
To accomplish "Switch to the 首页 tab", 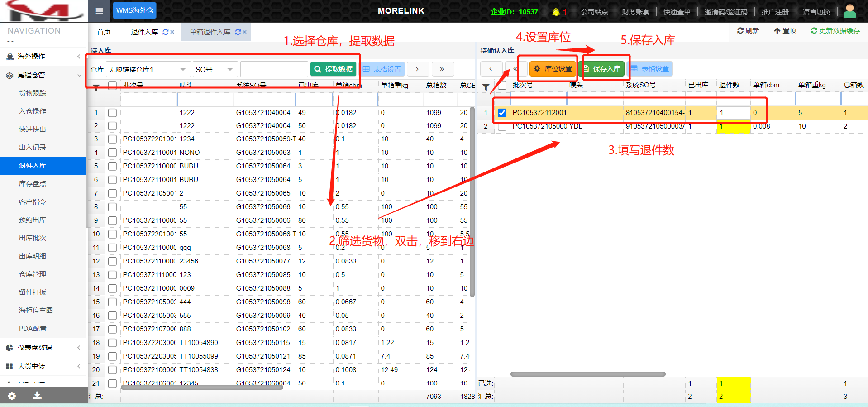I will click(104, 32).
